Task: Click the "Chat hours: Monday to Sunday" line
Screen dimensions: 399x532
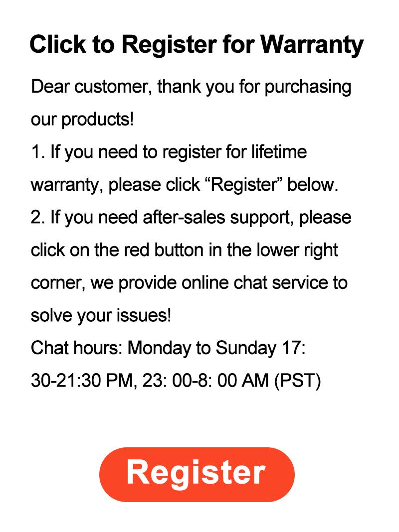Action: [168, 348]
